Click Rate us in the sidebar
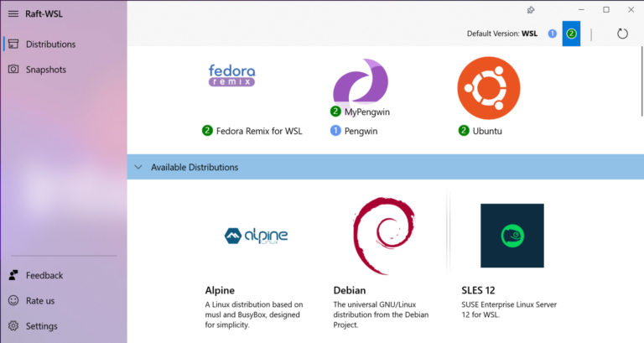Viewport: 644px width, 343px height. coord(40,300)
